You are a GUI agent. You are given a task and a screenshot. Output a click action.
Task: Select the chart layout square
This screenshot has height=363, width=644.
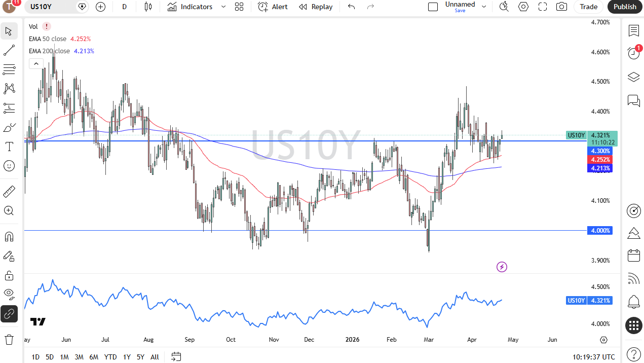coord(433,7)
